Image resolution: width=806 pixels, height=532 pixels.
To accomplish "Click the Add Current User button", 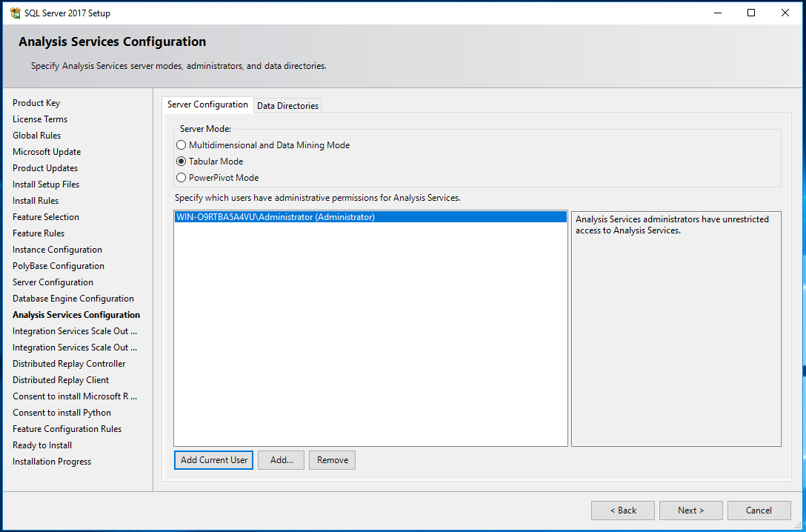I will (x=214, y=460).
